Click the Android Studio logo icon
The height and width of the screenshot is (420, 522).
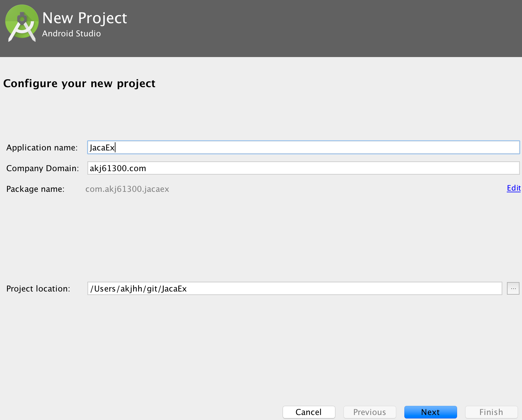point(22,24)
